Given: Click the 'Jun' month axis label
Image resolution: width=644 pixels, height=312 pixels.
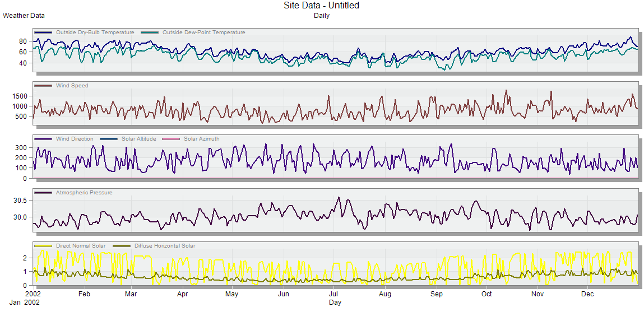Looking at the screenshot, I should 283,294.
